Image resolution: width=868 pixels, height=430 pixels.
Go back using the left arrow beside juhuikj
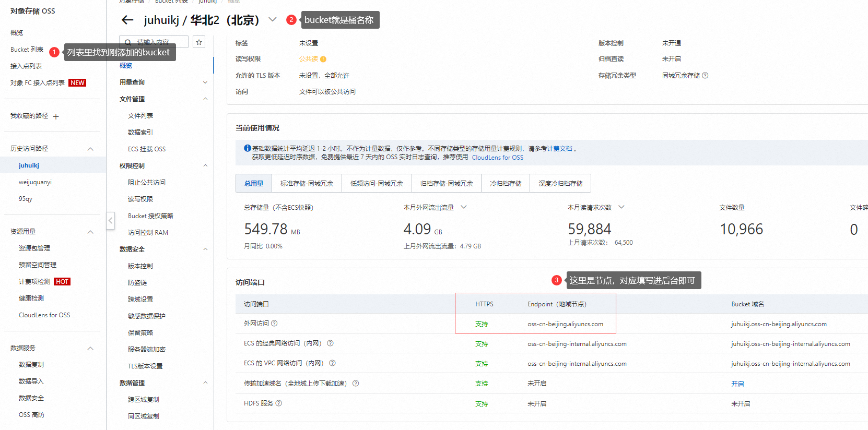pos(127,20)
